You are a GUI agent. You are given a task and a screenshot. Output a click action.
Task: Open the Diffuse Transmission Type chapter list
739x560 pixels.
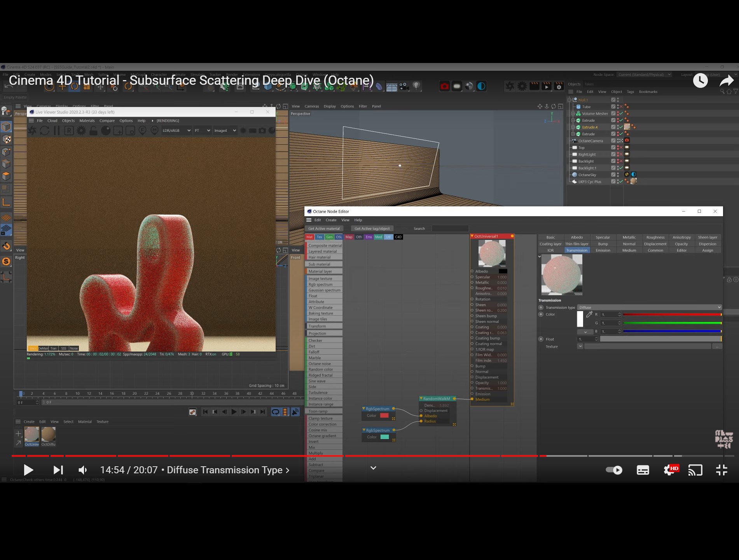pyautogui.click(x=228, y=470)
